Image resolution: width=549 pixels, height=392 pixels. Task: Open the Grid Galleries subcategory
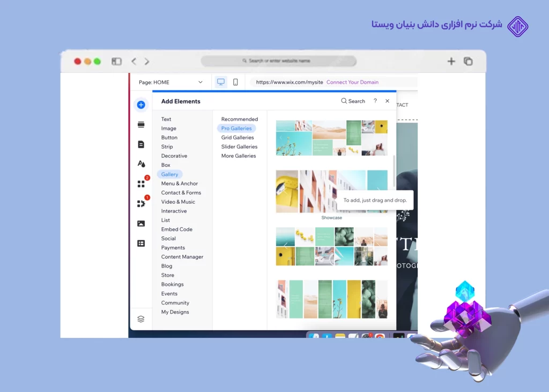238,137
